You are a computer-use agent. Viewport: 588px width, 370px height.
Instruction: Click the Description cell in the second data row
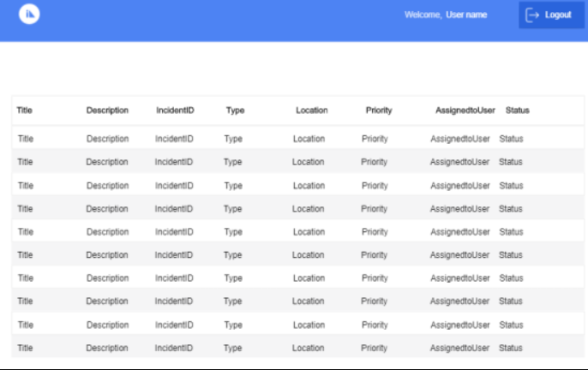coord(107,162)
